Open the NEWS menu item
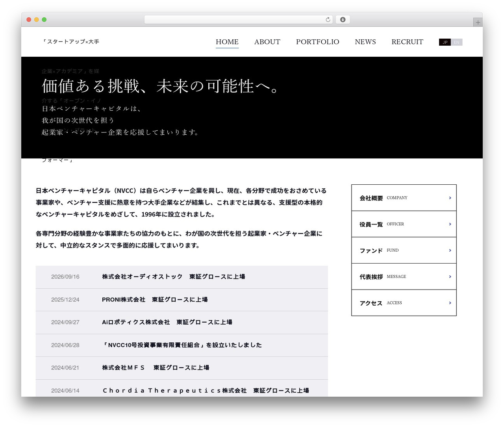The width and height of the screenshot is (504, 427). 365,42
